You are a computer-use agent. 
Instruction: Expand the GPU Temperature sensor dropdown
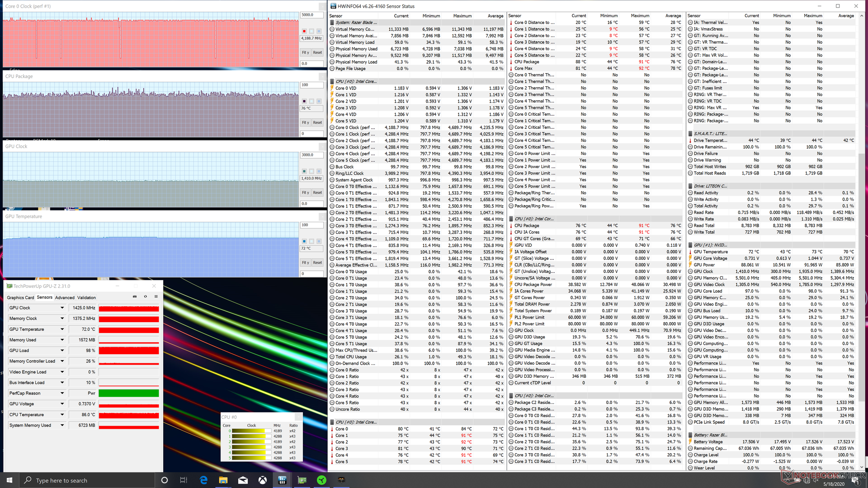tap(62, 329)
